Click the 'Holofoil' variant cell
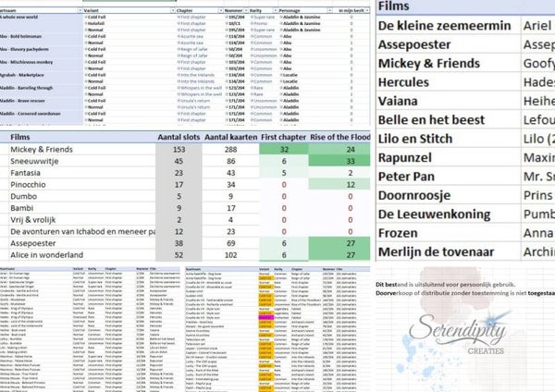The height and width of the screenshot is (392, 555). coord(96,23)
